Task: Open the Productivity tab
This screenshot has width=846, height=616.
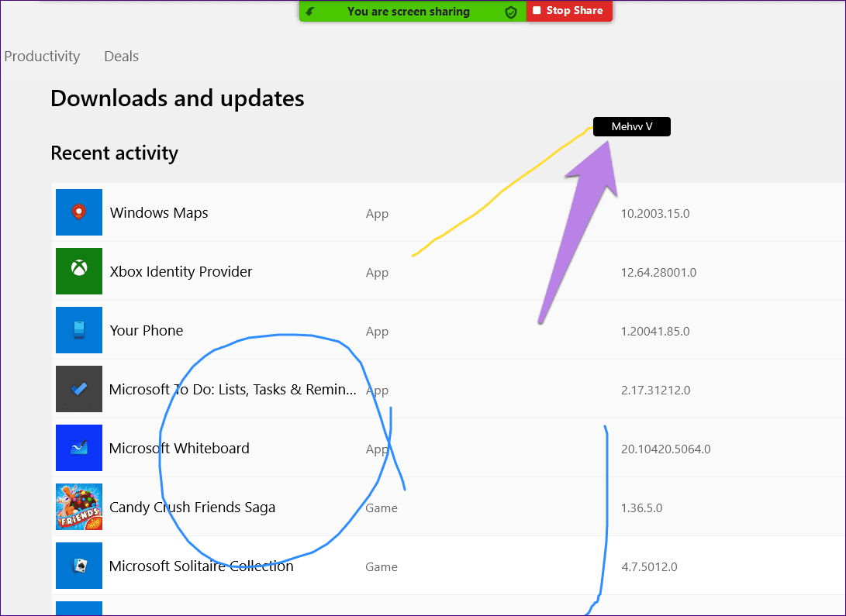Action: [42, 56]
